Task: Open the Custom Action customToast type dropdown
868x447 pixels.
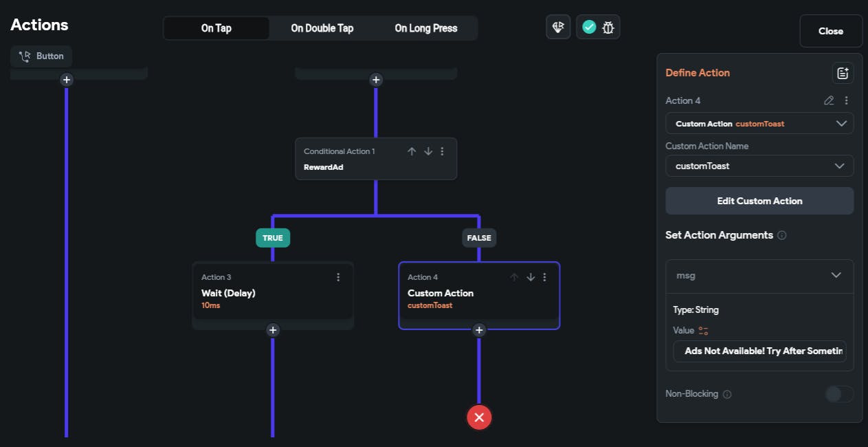Action: 759,124
